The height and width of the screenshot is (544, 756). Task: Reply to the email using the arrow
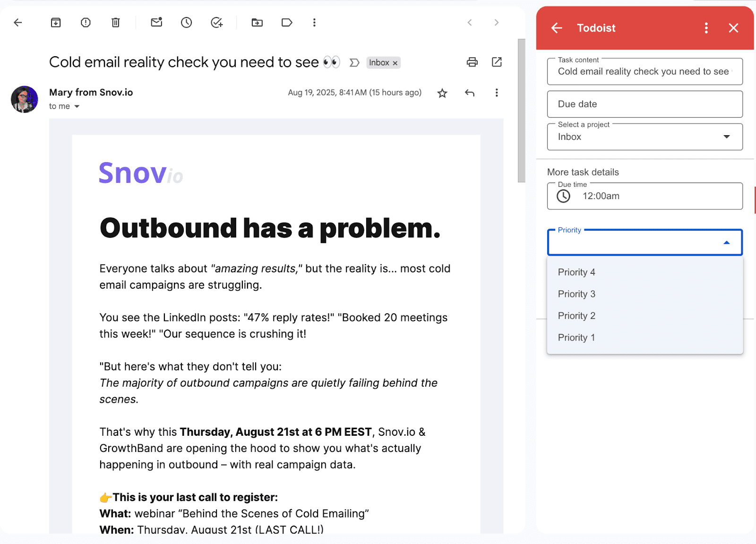coord(469,93)
